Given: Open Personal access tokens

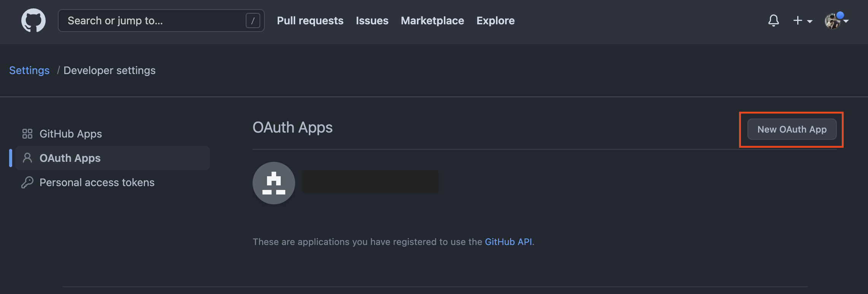Looking at the screenshot, I should [x=113, y=182].
